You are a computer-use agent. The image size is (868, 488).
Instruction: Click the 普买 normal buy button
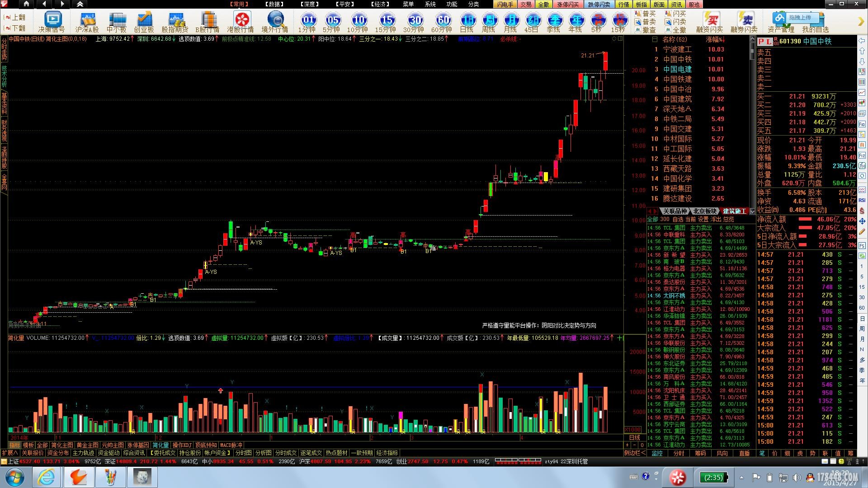(x=645, y=14)
